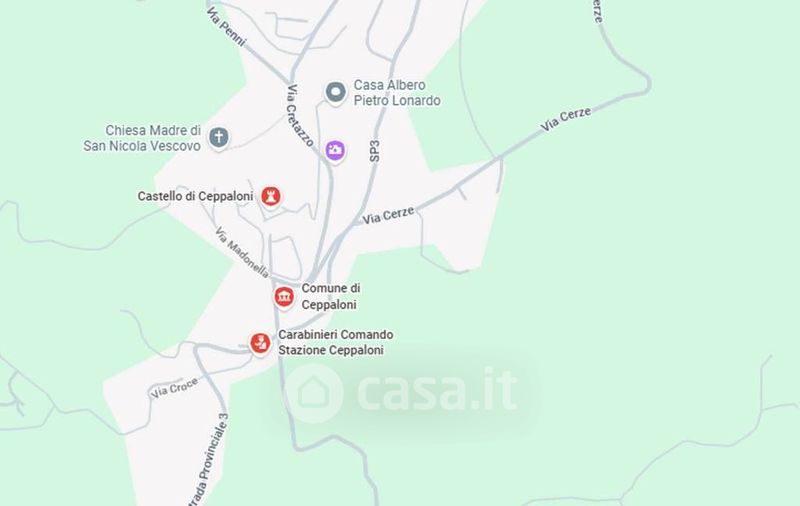Select the Via Croce street label
The width and height of the screenshot is (800, 506).
pos(174,388)
